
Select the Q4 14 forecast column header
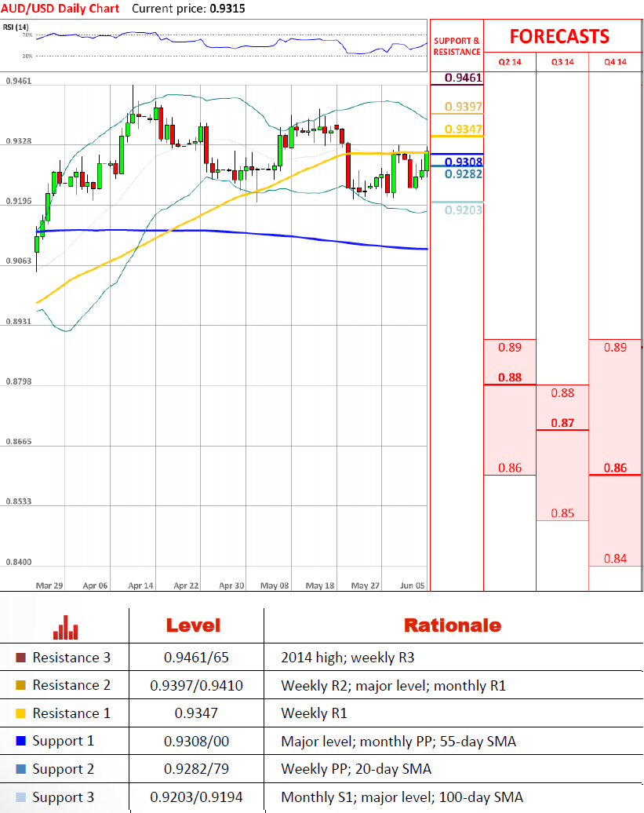pos(615,62)
